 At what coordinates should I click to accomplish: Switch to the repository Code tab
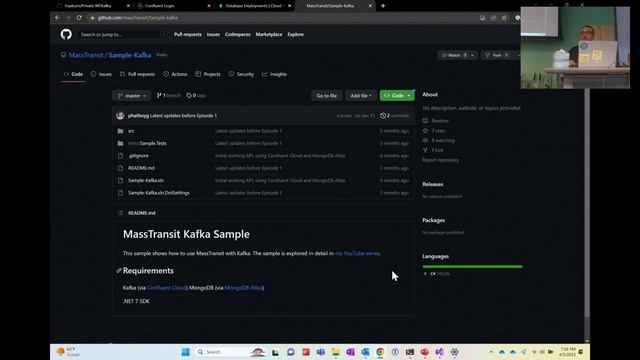[73, 74]
